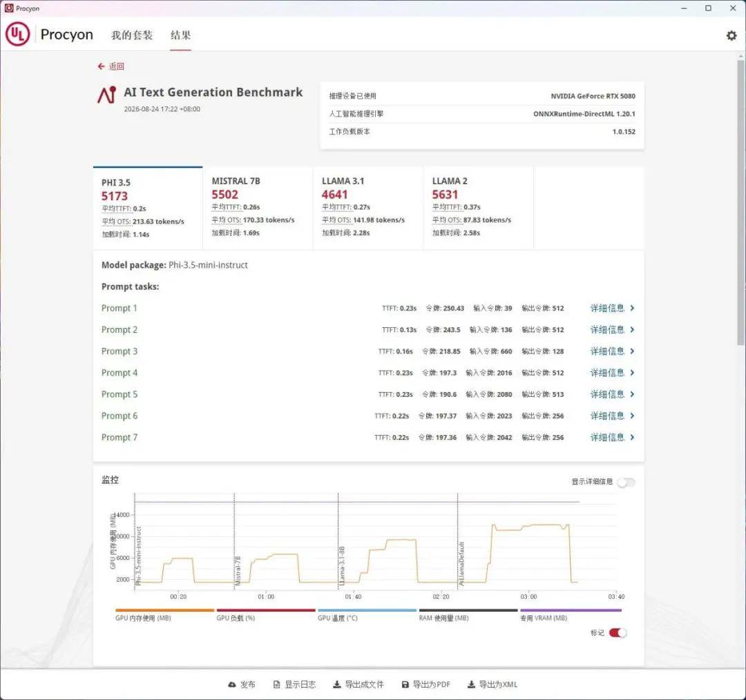
Task: Click the 导出成文件 button
Action: [358, 684]
